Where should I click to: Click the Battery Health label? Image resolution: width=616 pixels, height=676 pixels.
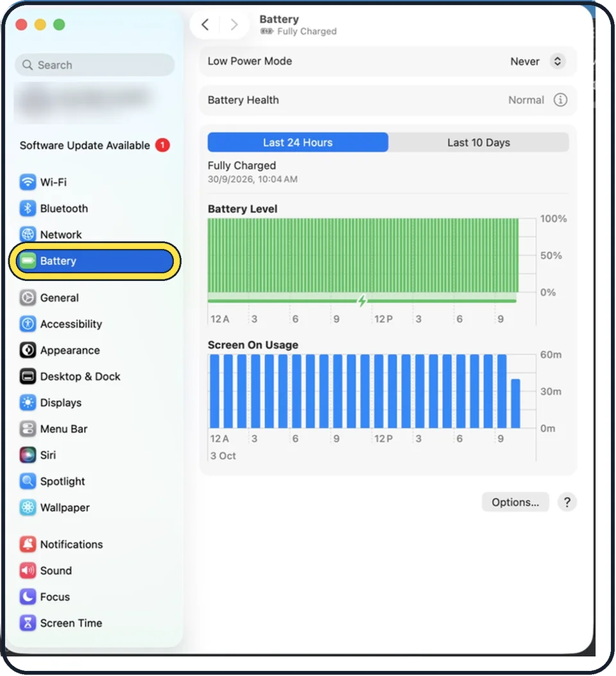point(243,100)
